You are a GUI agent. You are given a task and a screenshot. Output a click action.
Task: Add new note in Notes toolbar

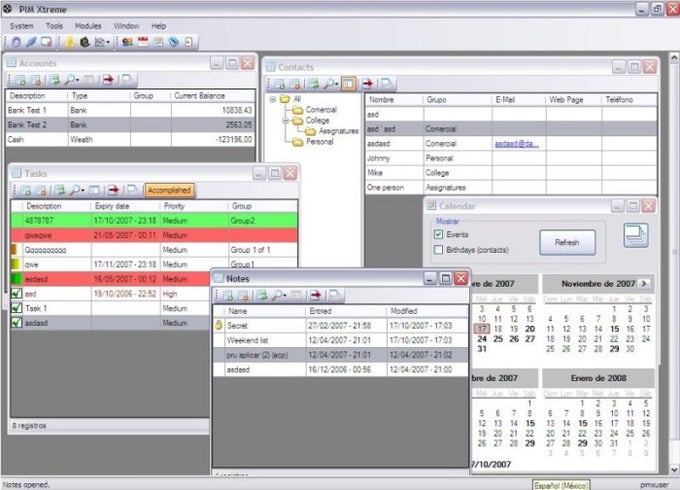pyautogui.click(x=227, y=296)
